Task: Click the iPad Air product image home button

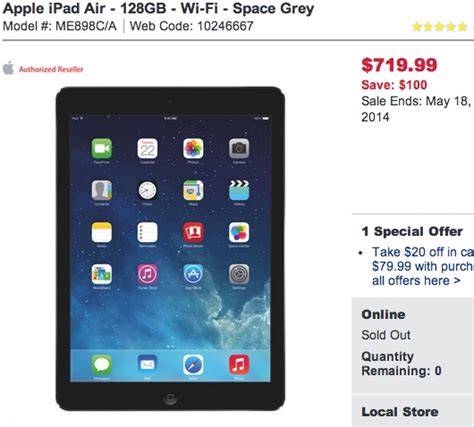Action: click(x=170, y=398)
